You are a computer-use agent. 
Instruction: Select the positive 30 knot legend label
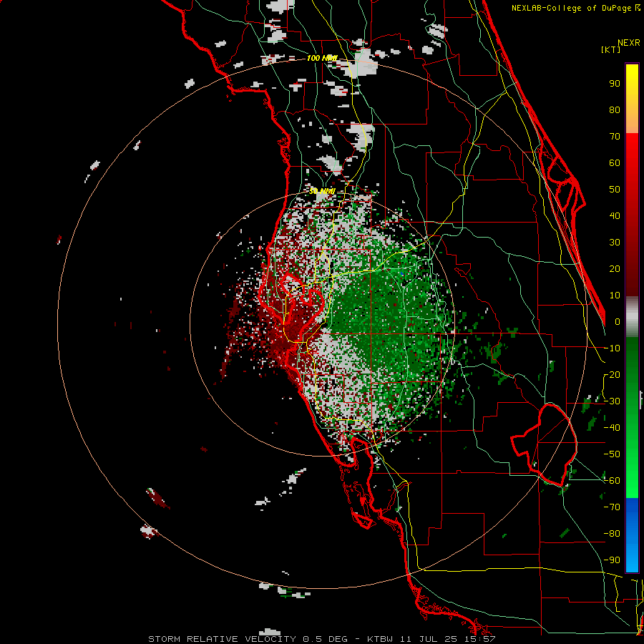click(x=615, y=243)
